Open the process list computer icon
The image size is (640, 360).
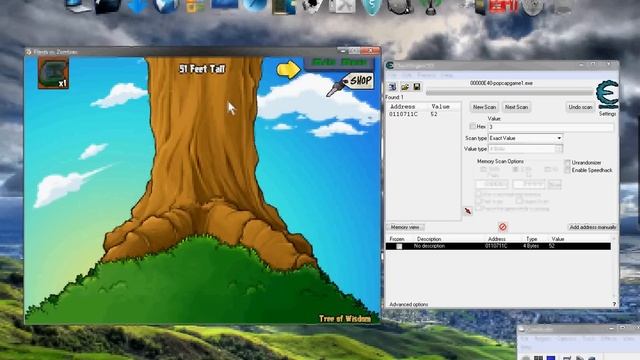click(x=392, y=87)
